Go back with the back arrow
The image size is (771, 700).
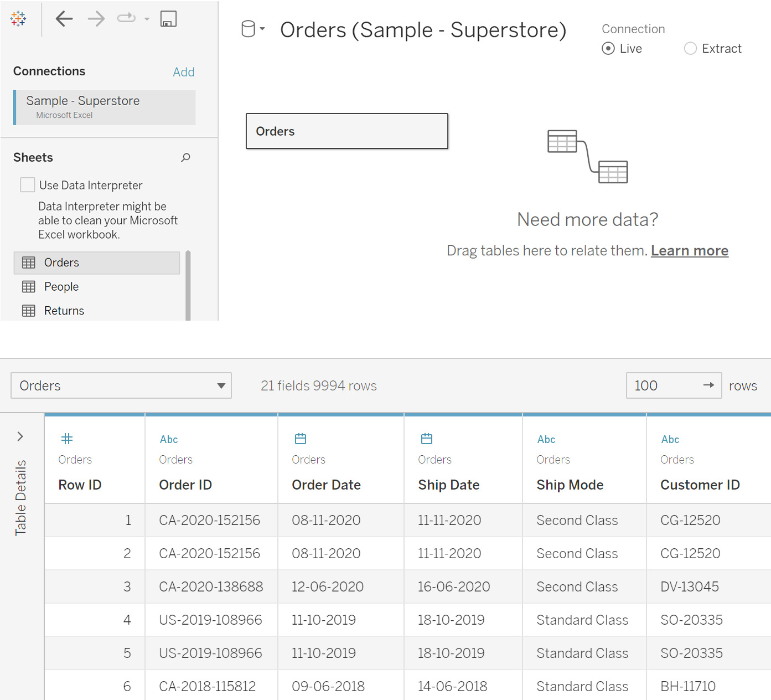(x=64, y=19)
